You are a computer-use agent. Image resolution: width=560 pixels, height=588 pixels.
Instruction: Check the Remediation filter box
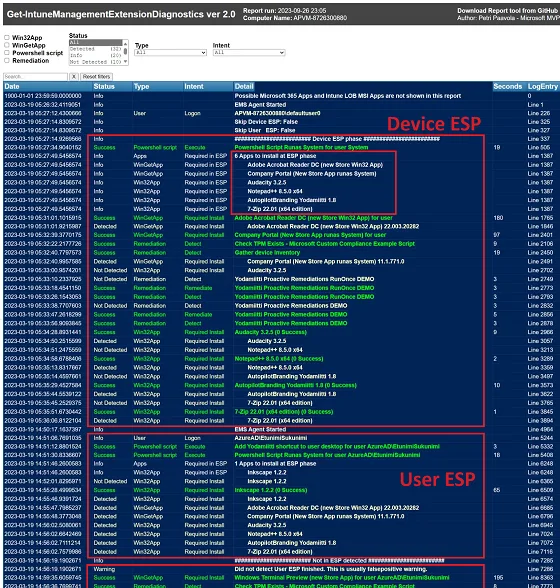pos(6,60)
